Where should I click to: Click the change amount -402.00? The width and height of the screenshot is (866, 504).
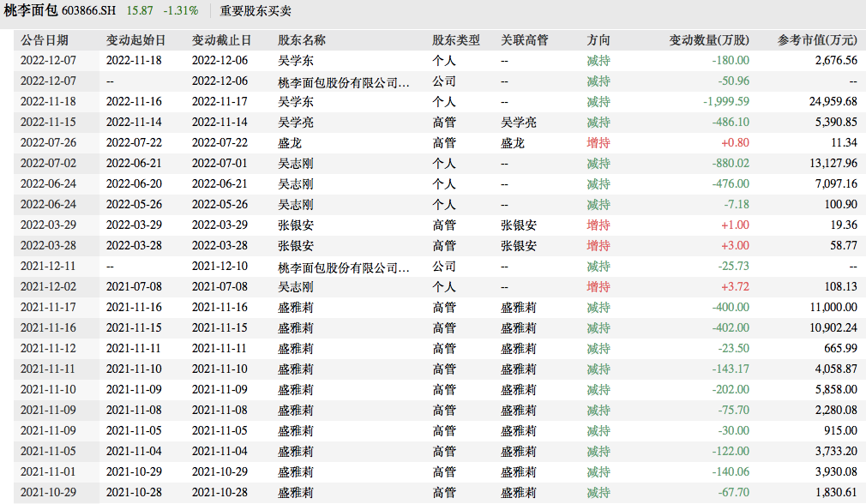point(731,328)
